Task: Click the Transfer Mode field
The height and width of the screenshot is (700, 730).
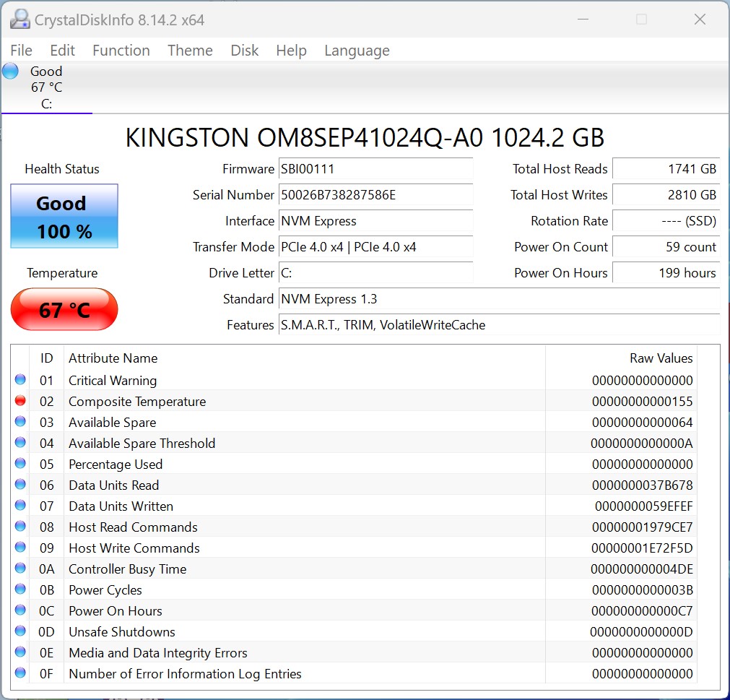Action: 375,247
